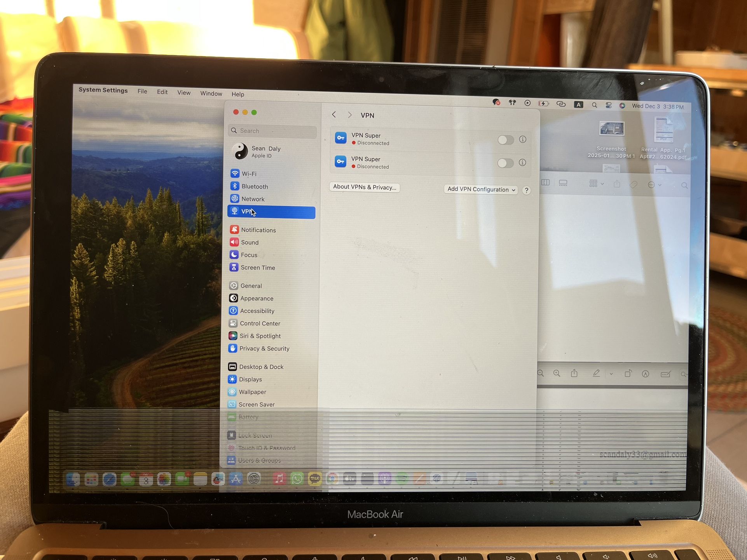Open the Add VPN Configuration dropdown

(x=480, y=190)
